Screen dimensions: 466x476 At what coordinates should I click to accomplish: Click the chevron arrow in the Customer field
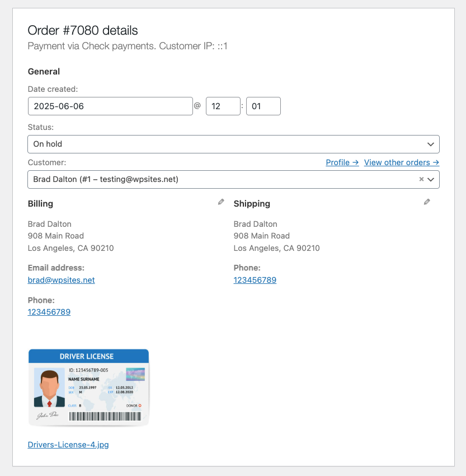pyautogui.click(x=431, y=180)
